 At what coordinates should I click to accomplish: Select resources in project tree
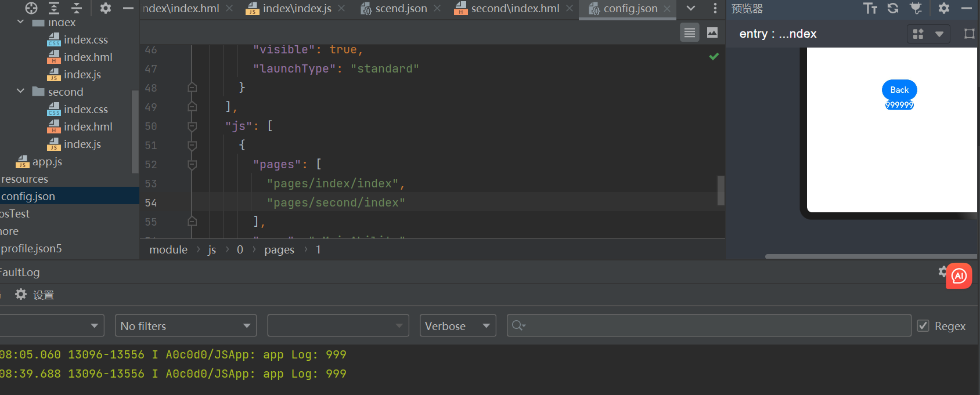tap(25, 179)
